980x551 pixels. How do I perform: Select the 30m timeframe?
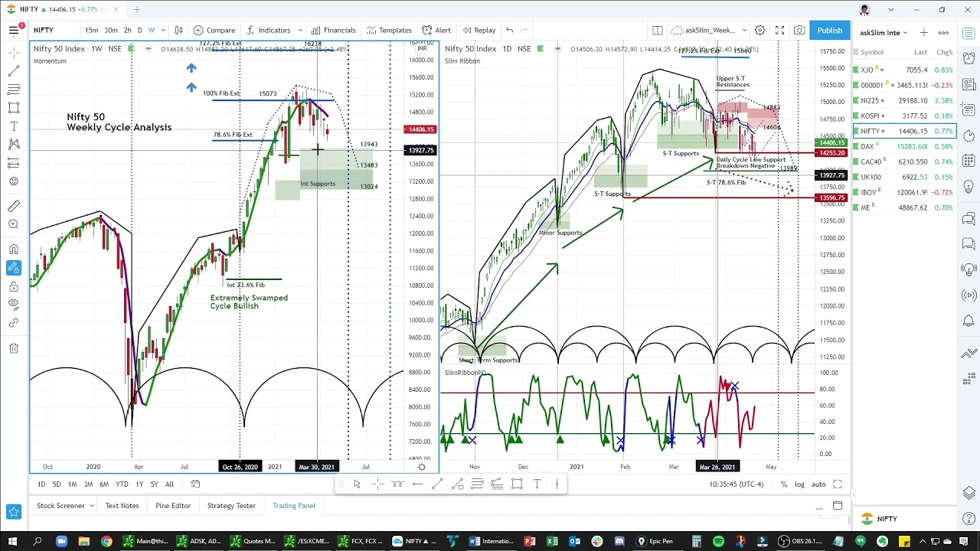[x=111, y=30]
